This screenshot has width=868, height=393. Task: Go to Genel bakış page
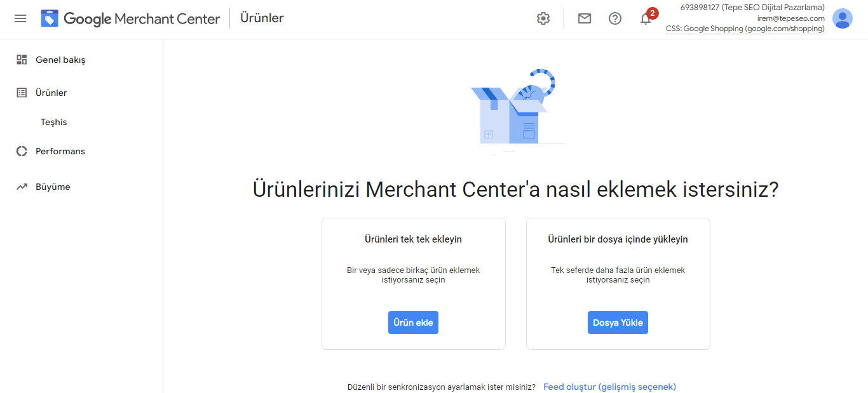click(x=60, y=60)
